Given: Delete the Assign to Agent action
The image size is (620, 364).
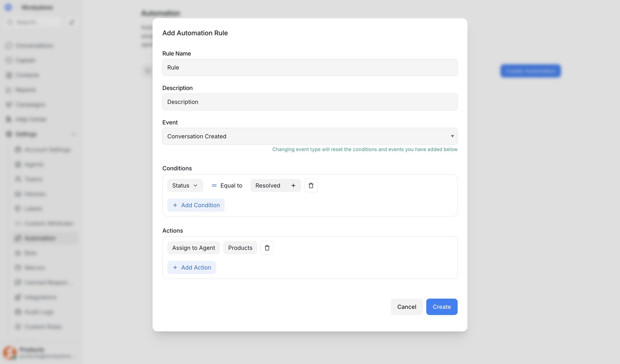Looking at the screenshot, I should [267, 248].
